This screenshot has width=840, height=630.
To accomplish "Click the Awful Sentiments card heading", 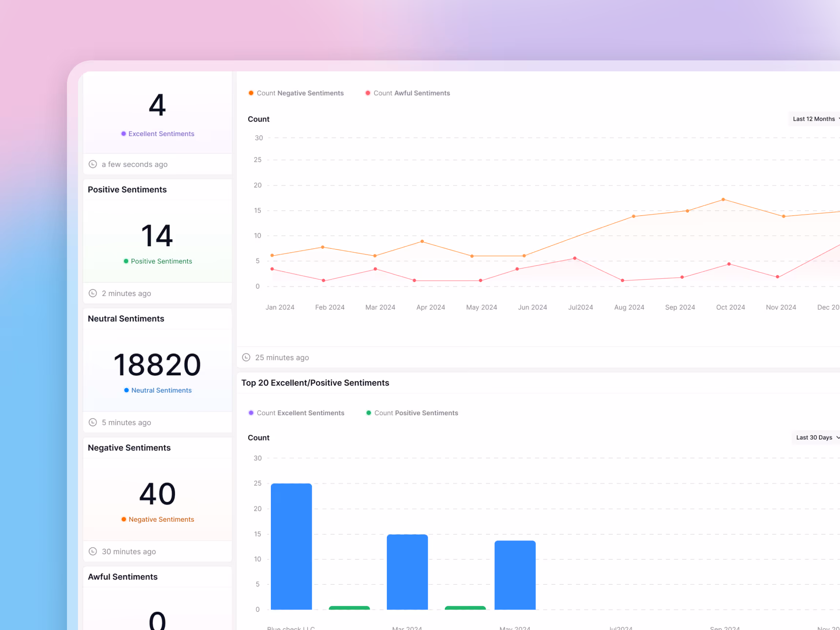I will [123, 577].
